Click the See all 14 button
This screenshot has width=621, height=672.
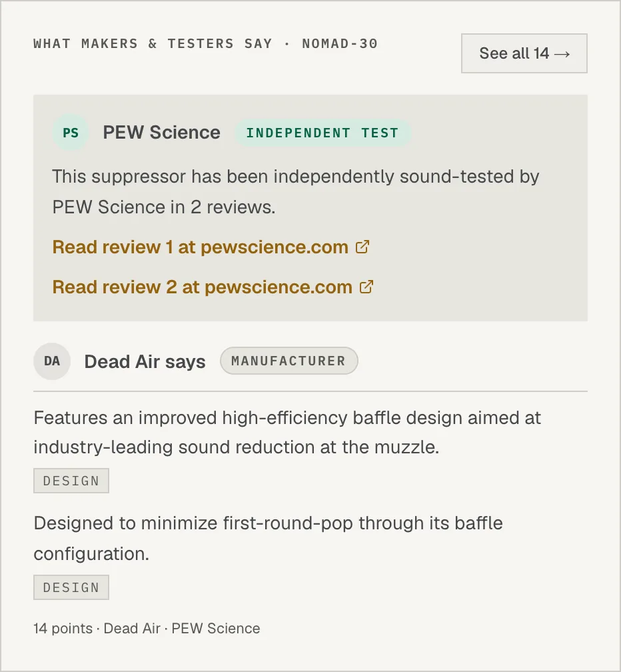click(x=524, y=53)
